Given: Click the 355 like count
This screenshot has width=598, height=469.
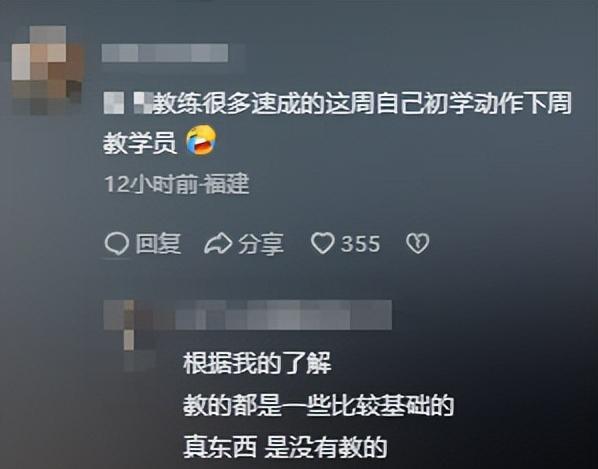Looking at the screenshot, I should 361,244.
